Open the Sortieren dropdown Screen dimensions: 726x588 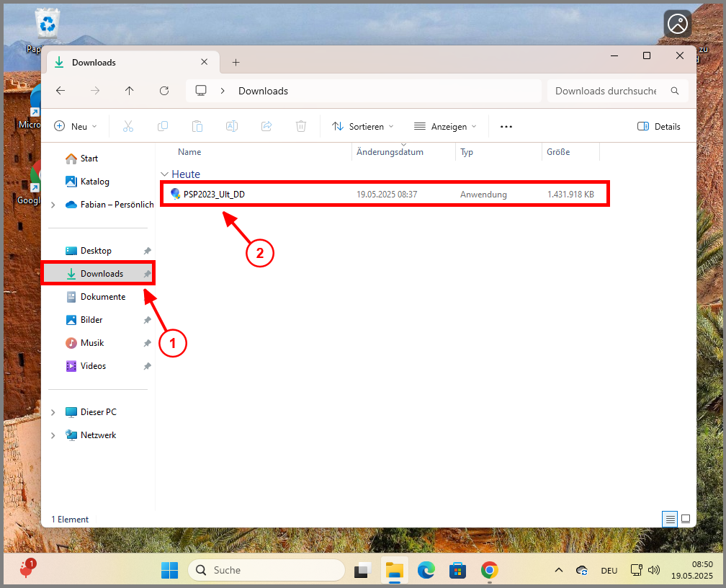[362, 126]
